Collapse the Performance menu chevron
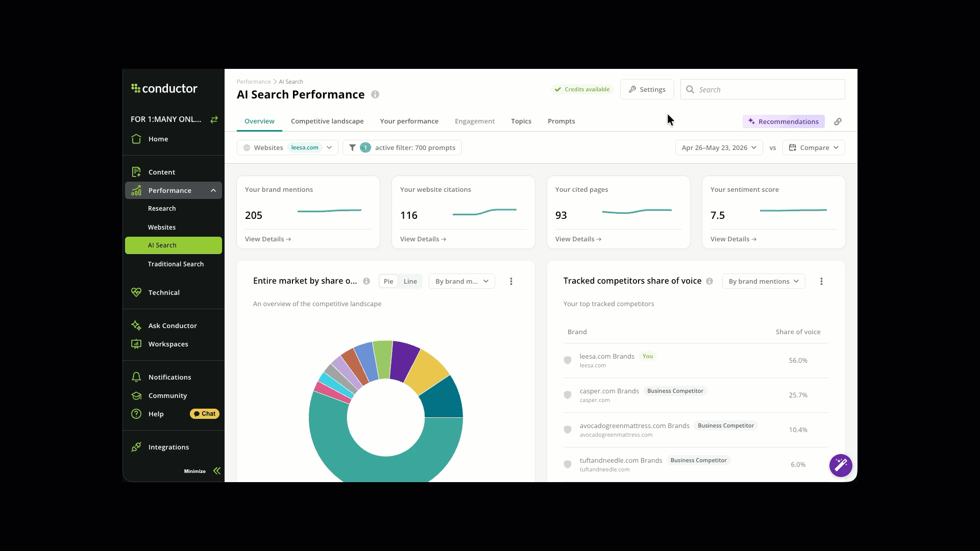980x551 pixels. pyautogui.click(x=213, y=190)
